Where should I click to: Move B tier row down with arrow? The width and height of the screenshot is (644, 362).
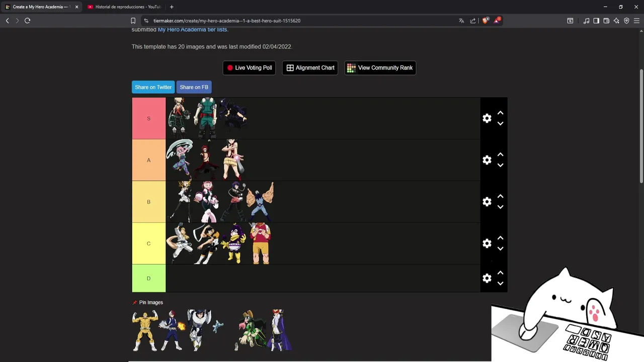pos(500,207)
